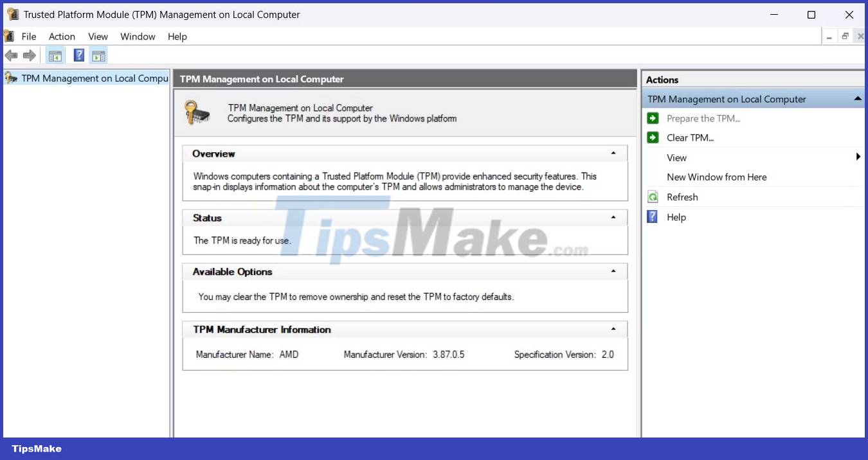Click the Back navigation arrow

point(11,55)
